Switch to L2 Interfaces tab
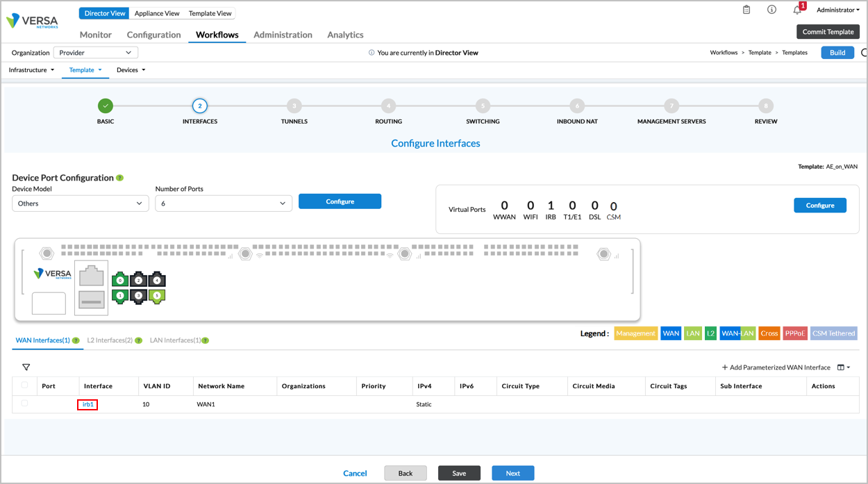Viewport: 868px width, 484px height. (x=110, y=341)
